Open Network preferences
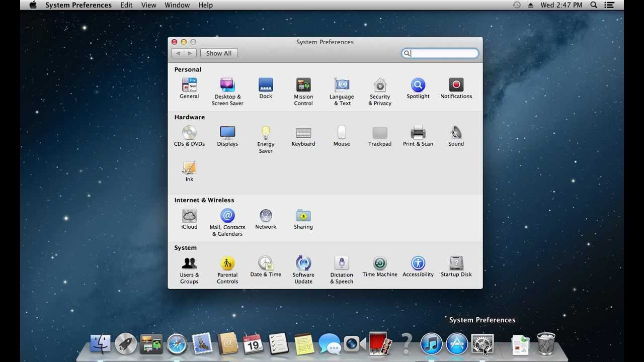The width and height of the screenshot is (644, 362). pyautogui.click(x=266, y=219)
